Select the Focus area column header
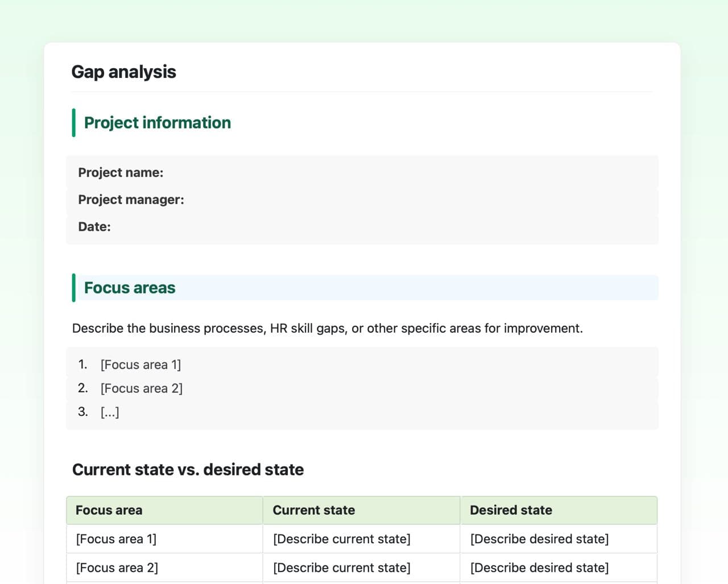This screenshot has height=584, width=728. 109,510
